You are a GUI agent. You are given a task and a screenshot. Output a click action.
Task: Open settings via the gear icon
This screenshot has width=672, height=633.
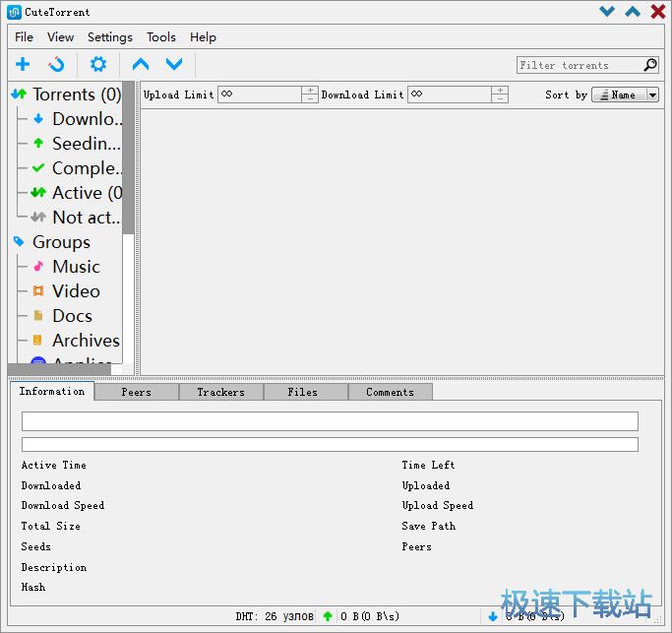click(x=98, y=65)
